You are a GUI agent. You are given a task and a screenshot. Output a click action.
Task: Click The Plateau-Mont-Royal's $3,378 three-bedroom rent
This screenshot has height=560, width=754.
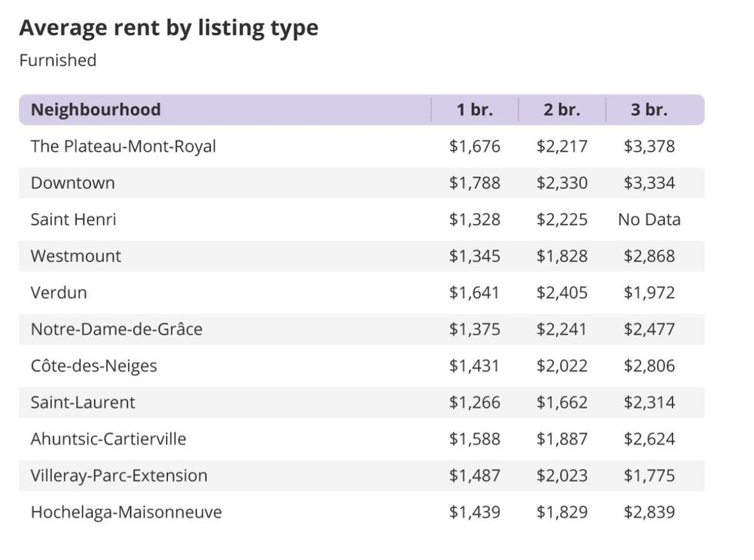(649, 146)
